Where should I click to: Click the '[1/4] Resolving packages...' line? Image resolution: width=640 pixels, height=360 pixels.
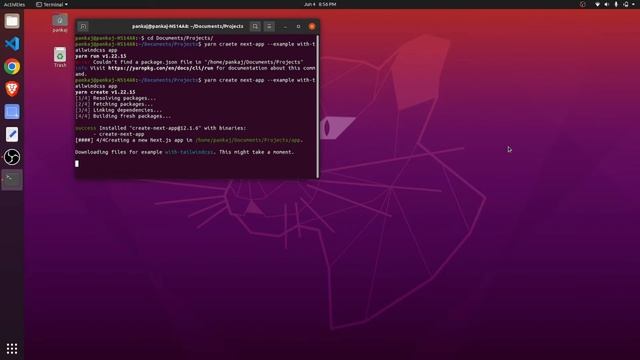pos(116,98)
